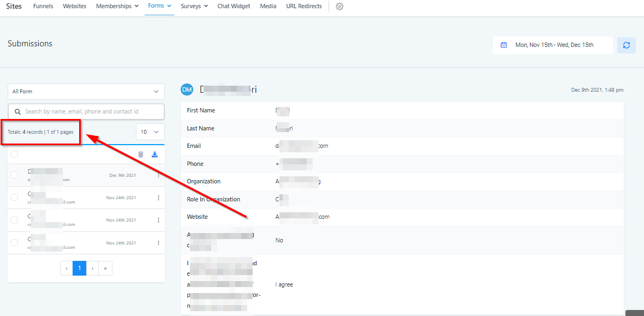Viewport: 644px width, 316px height.
Task: Open the URL Redirects tab
Action: tap(303, 7)
